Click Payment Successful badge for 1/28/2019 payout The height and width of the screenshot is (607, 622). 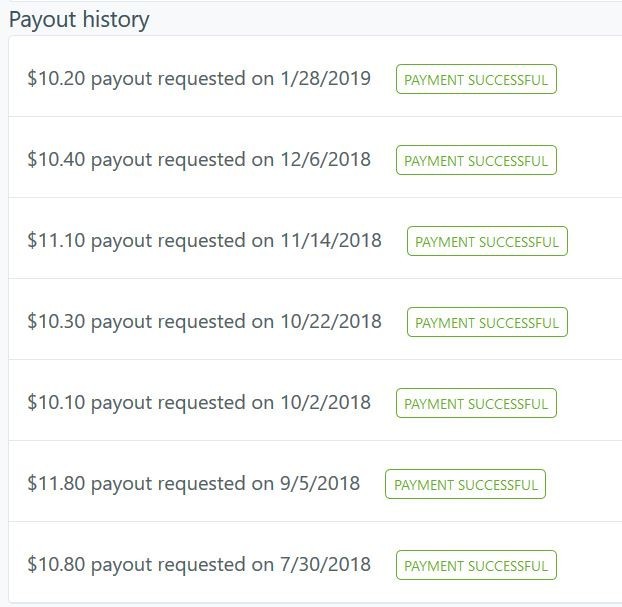pyautogui.click(x=476, y=79)
